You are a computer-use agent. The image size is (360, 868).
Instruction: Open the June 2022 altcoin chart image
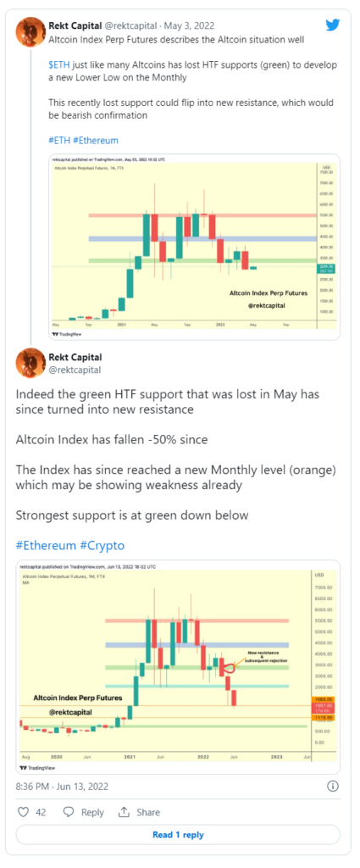click(x=178, y=667)
